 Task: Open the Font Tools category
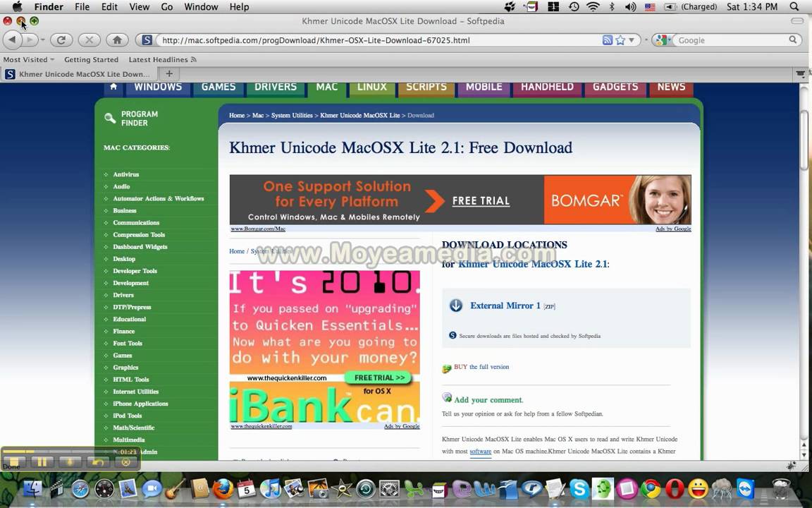pos(128,343)
